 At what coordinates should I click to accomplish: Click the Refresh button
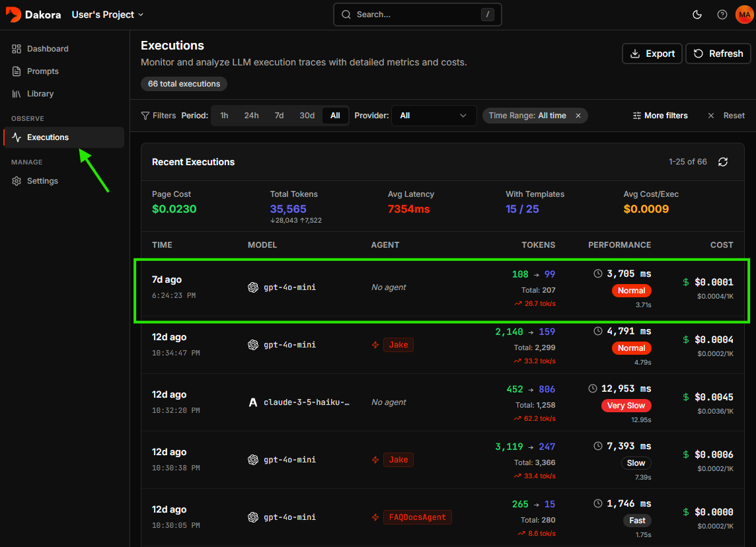point(718,54)
